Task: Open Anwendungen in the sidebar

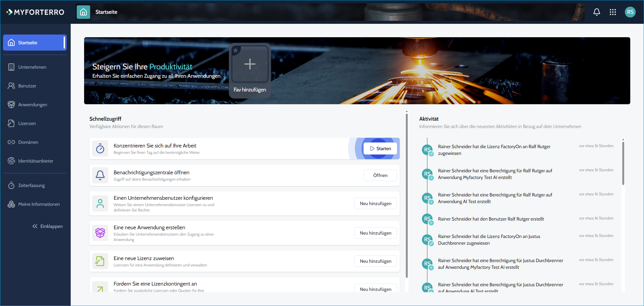Action: [x=35, y=105]
